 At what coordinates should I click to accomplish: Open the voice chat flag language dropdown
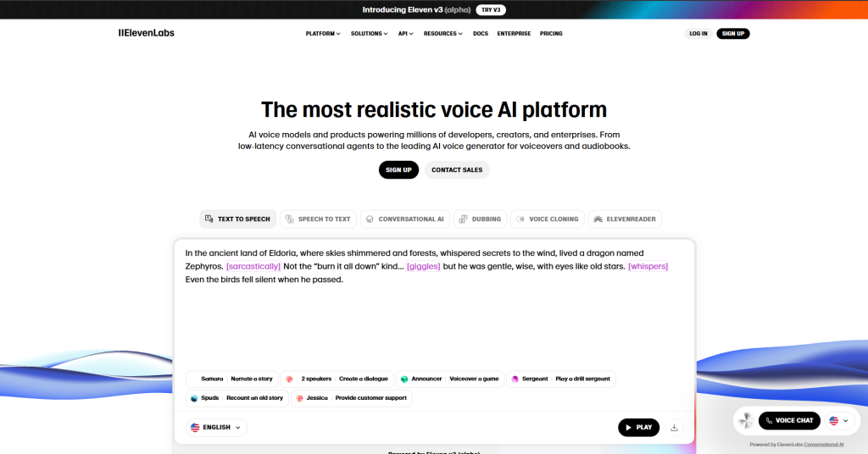840,421
